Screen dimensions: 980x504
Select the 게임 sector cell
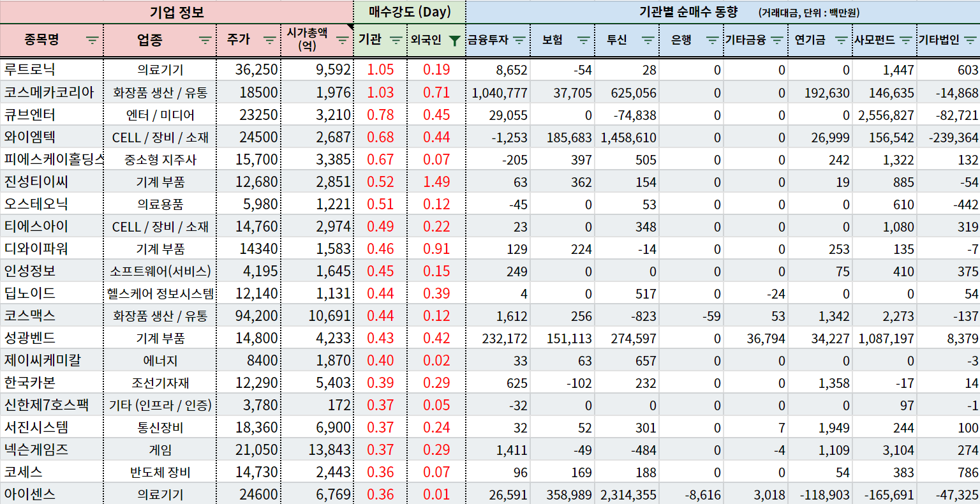coord(160,450)
